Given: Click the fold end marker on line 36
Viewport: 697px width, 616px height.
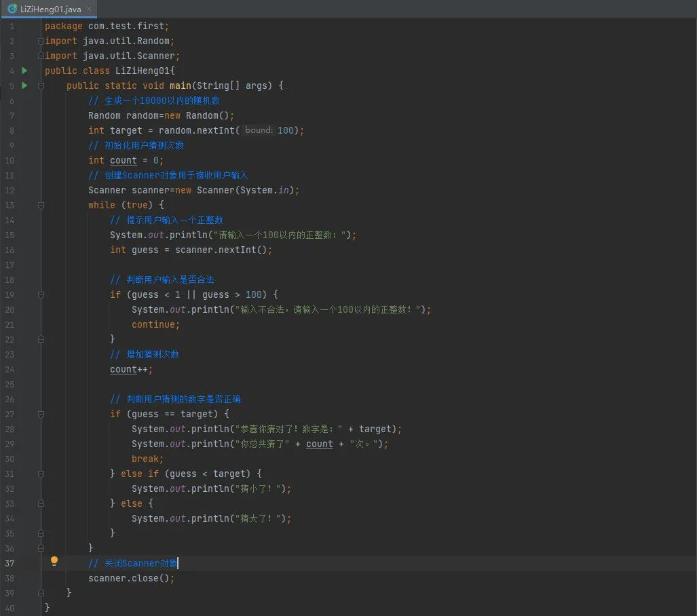Looking at the screenshot, I should coord(41,548).
